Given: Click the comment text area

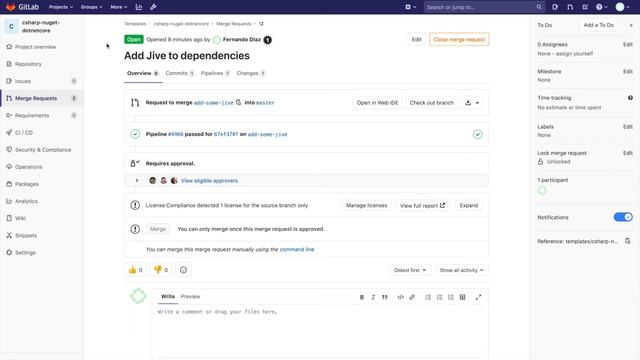Looking at the screenshot, I should click(x=320, y=331).
